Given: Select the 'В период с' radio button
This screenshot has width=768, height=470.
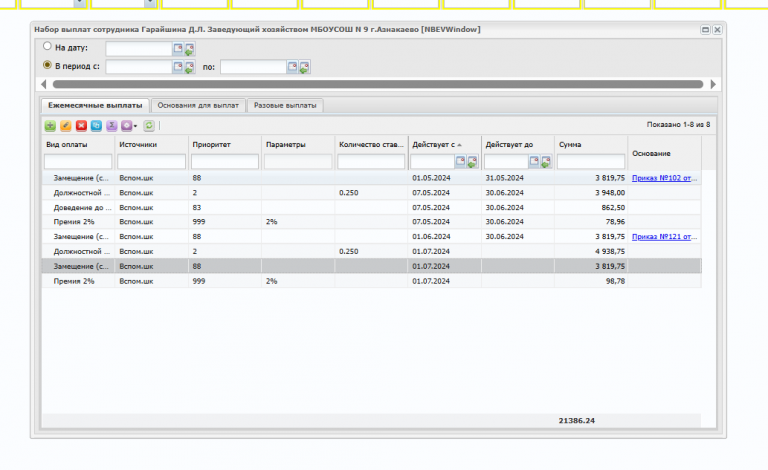Looking at the screenshot, I should (x=47, y=66).
